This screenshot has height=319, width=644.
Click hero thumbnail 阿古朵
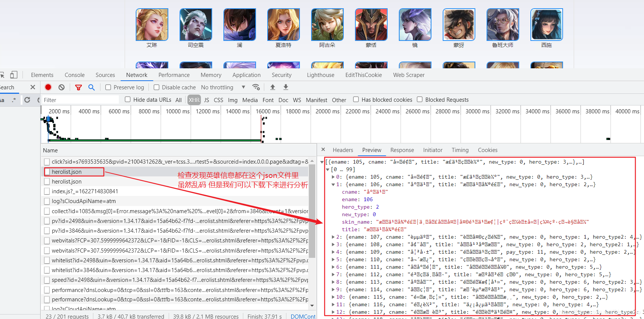click(x=327, y=24)
